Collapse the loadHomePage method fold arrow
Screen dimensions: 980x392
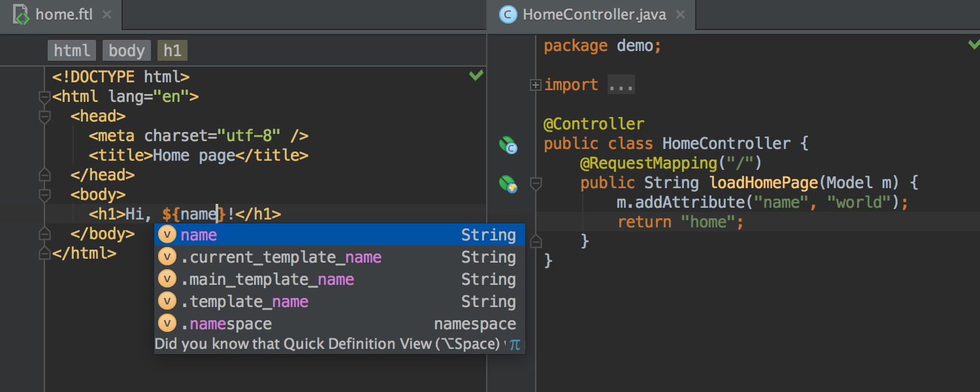pyautogui.click(x=536, y=184)
